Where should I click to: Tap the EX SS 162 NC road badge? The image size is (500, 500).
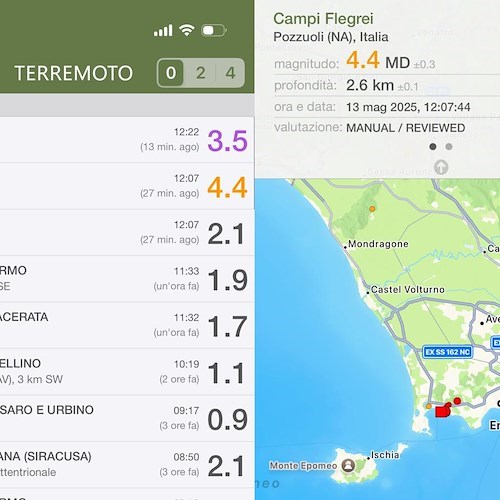coord(448,352)
